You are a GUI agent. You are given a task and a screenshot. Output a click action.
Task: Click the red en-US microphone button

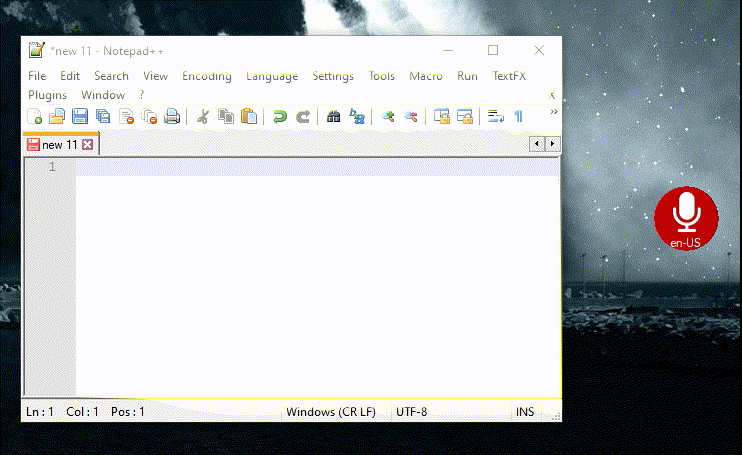point(686,218)
